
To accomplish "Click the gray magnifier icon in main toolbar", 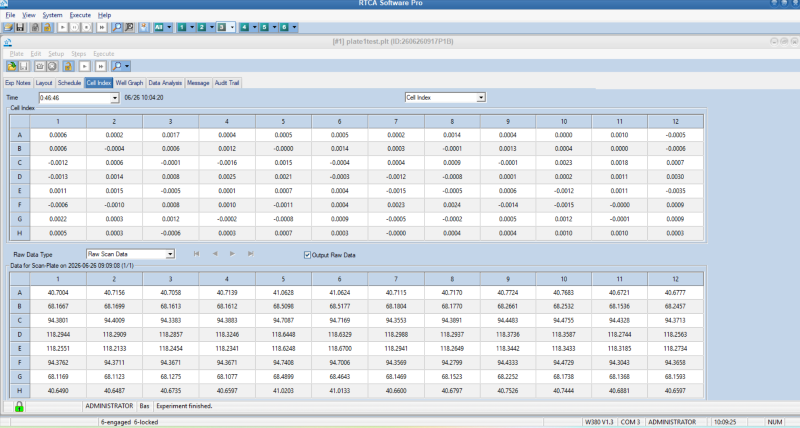I will [130, 28].
